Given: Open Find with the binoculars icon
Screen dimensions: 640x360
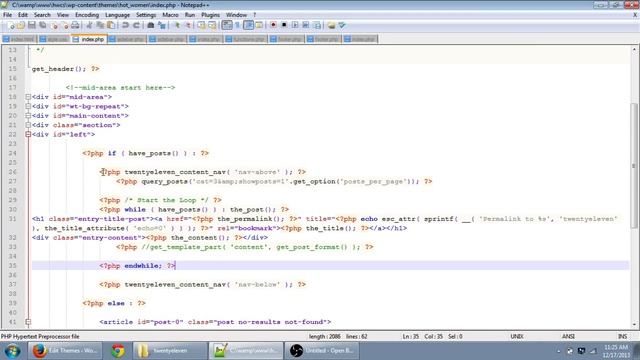Looking at the screenshot, I should click(151, 25).
